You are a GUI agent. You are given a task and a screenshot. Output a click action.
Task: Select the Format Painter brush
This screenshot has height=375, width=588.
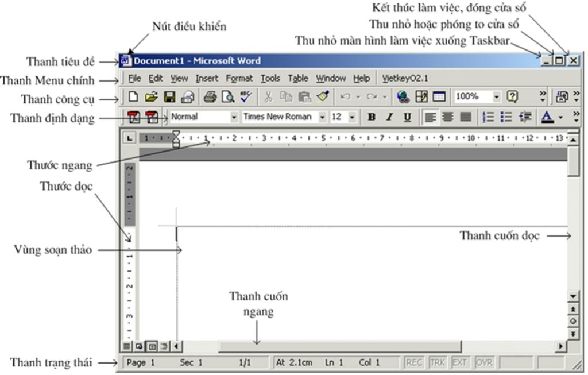point(323,96)
